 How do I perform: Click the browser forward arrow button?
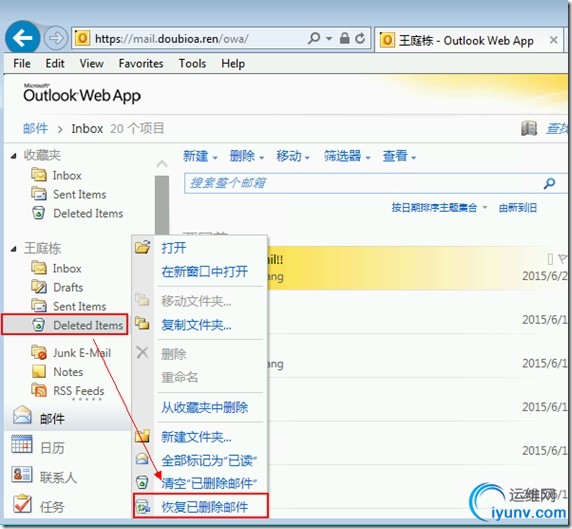56,38
